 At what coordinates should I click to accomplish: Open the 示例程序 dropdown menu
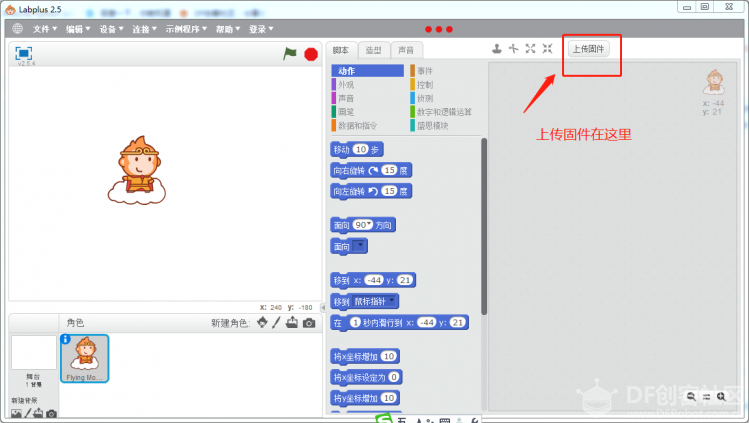pyautogui.click(x=186, y=29)
